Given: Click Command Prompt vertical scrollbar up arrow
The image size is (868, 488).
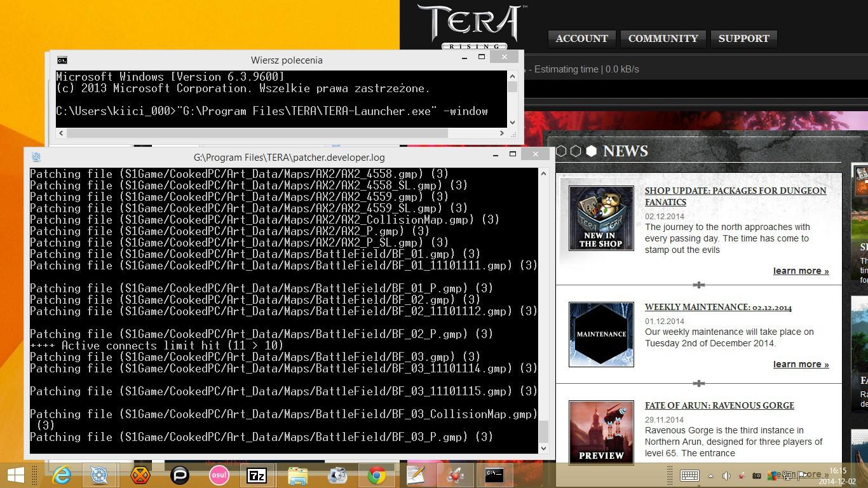Looking at the screenshot, I should [513, 76].
